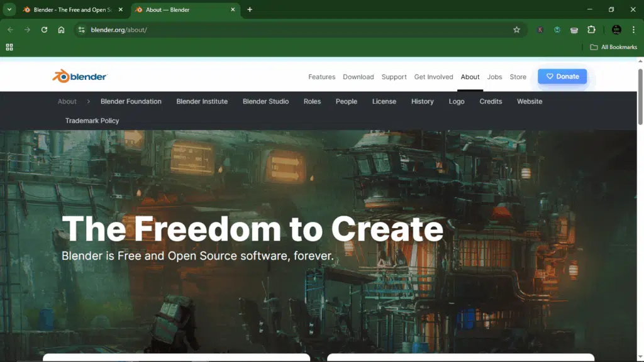
Task: Click the Blender logo in the header
Action: (x=80, y=77)
